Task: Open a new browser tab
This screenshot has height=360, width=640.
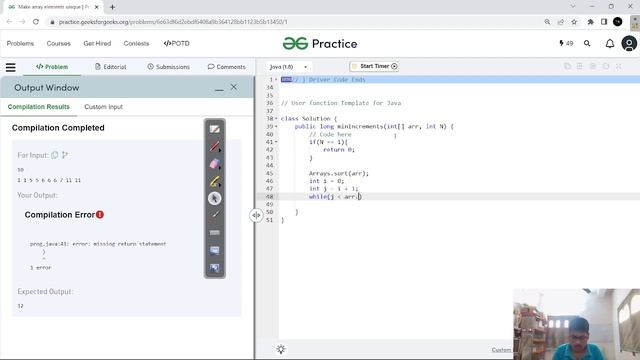Action: tap(112, 7)
